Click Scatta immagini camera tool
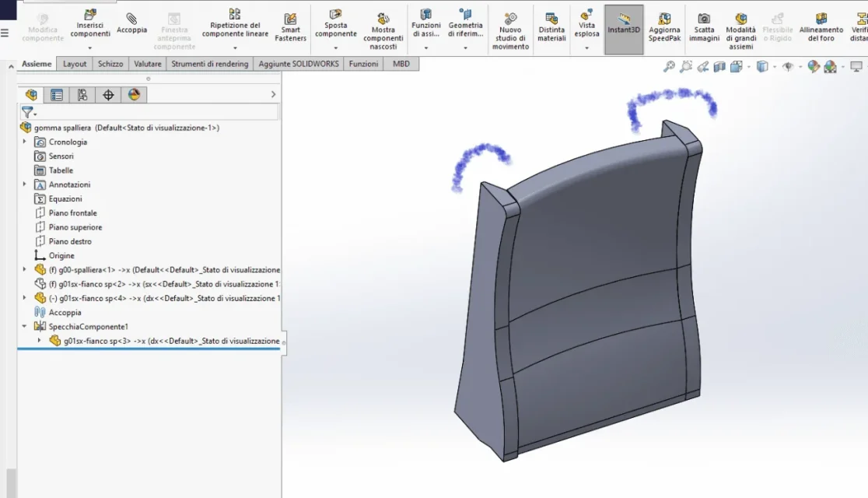The height and width of the screenshot is (498, 868). pyautogui.click(x=704, y=28)
